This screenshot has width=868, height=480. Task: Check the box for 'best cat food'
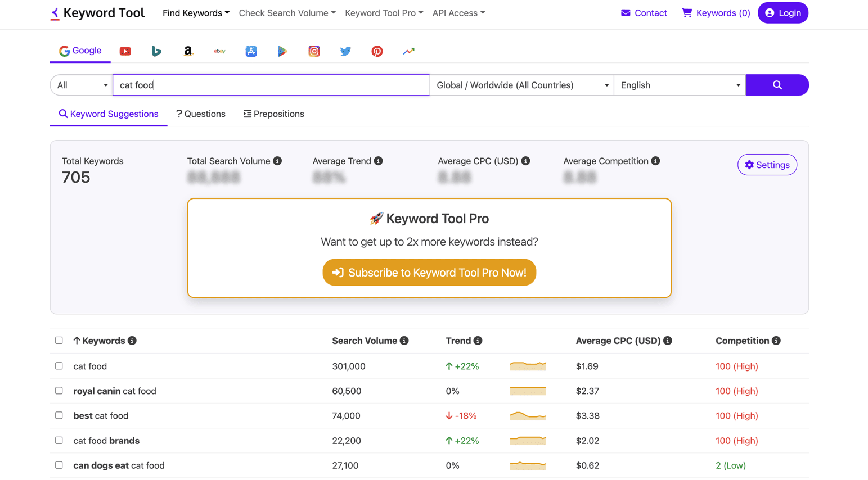point(59,415)
